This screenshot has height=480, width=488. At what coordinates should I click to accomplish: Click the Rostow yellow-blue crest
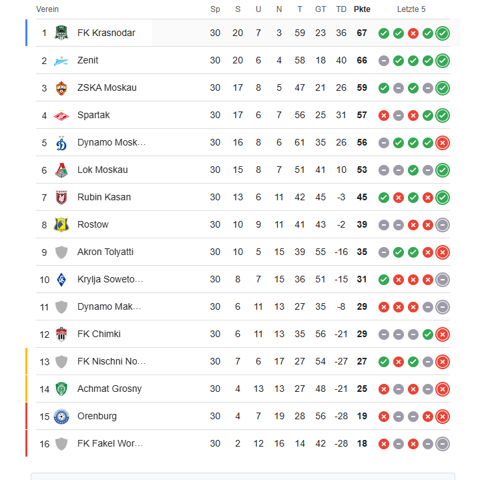pyautogui.click(x=61, y=225)
